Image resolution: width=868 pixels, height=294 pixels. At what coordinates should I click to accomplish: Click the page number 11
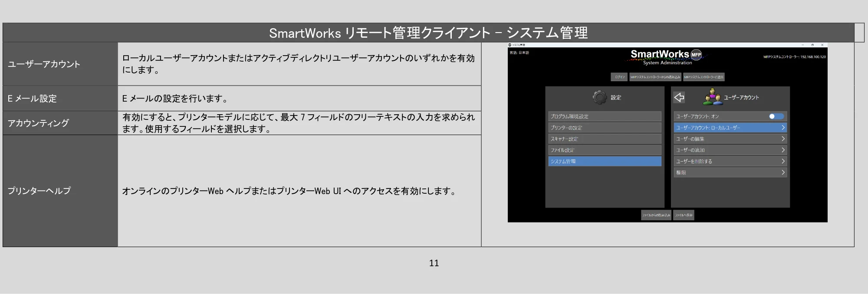pos(434,263)
